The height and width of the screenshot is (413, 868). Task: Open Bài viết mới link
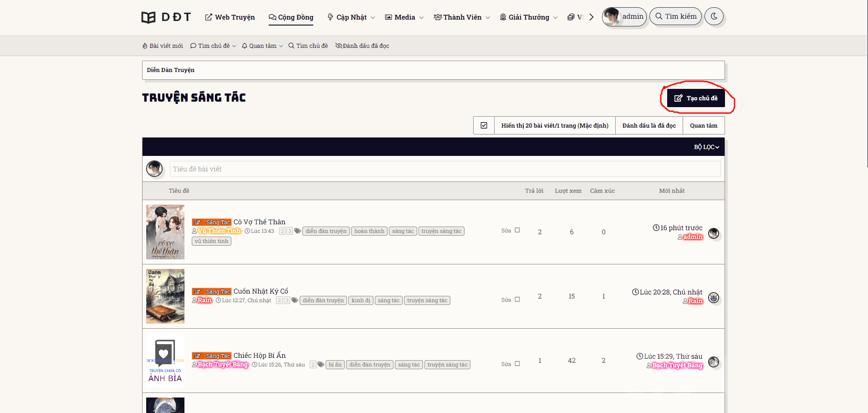[163, 46]
